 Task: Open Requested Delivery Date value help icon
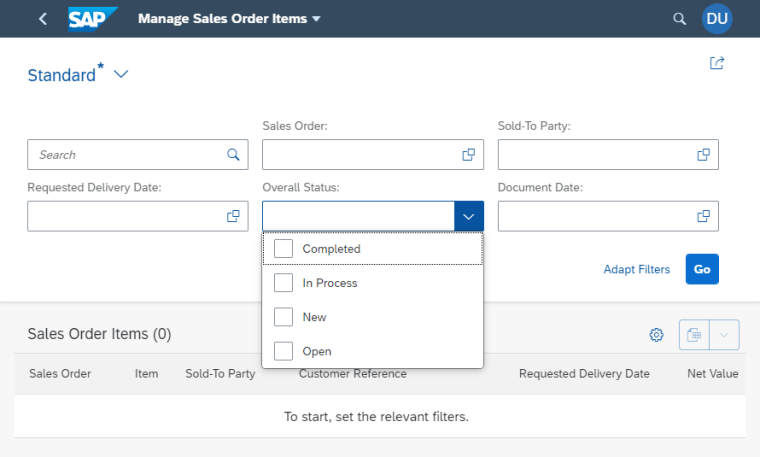[x=233, y=216]
